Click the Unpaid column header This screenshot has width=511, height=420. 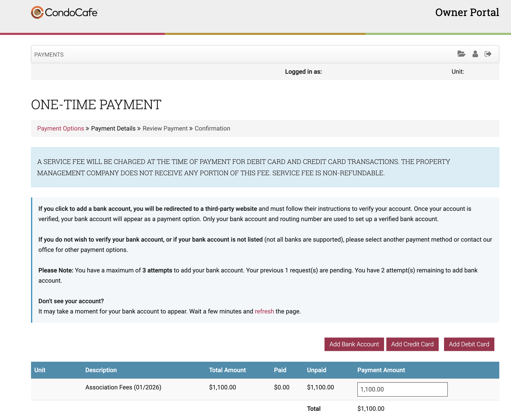(x=316, y=370)
